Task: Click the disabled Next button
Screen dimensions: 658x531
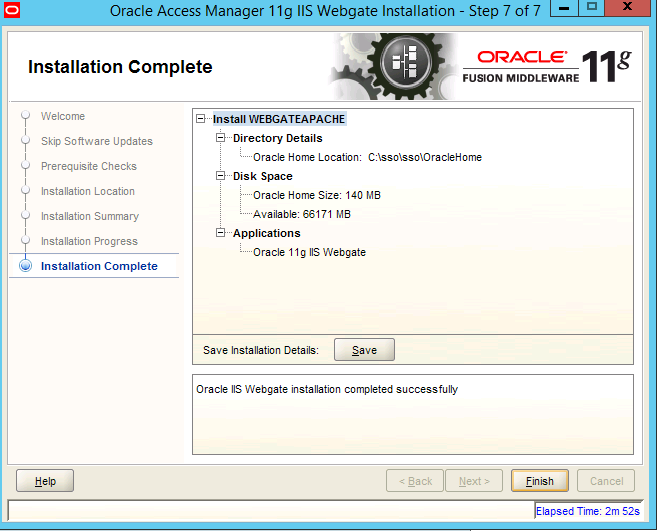Action: [x=474, y=481]
